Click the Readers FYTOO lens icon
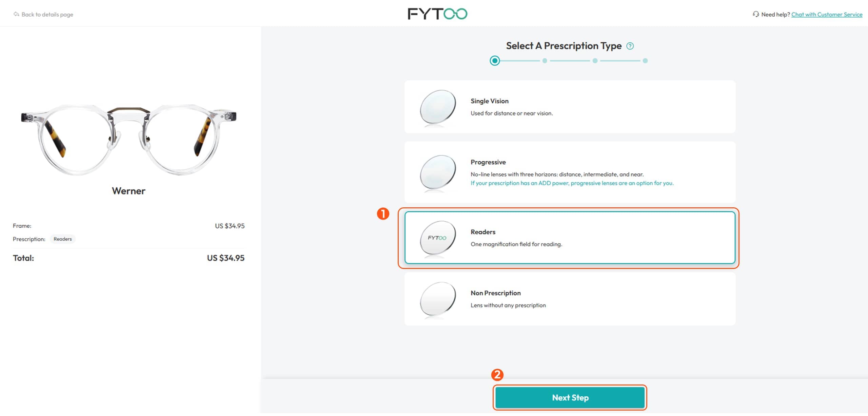Screen dimensions: 868x416 tap(437, 238)
